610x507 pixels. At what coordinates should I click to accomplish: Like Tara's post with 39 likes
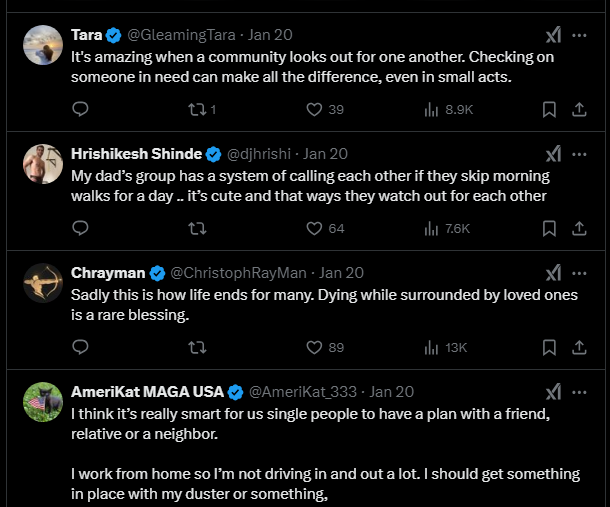(x=314, y=109)
